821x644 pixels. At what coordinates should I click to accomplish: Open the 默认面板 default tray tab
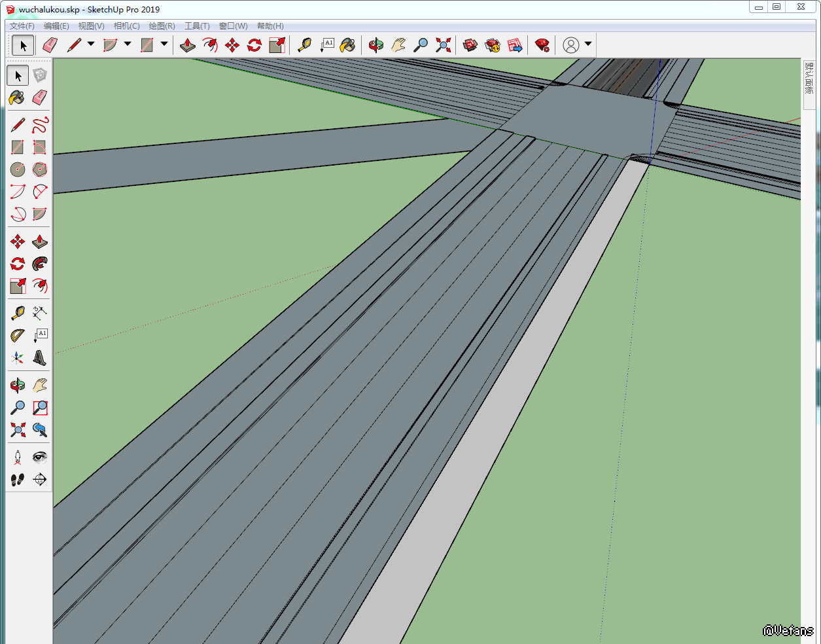[809, 79]
